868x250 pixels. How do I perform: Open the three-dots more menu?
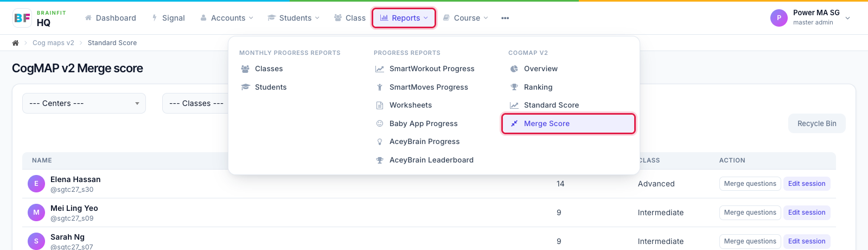pos(505,18)
